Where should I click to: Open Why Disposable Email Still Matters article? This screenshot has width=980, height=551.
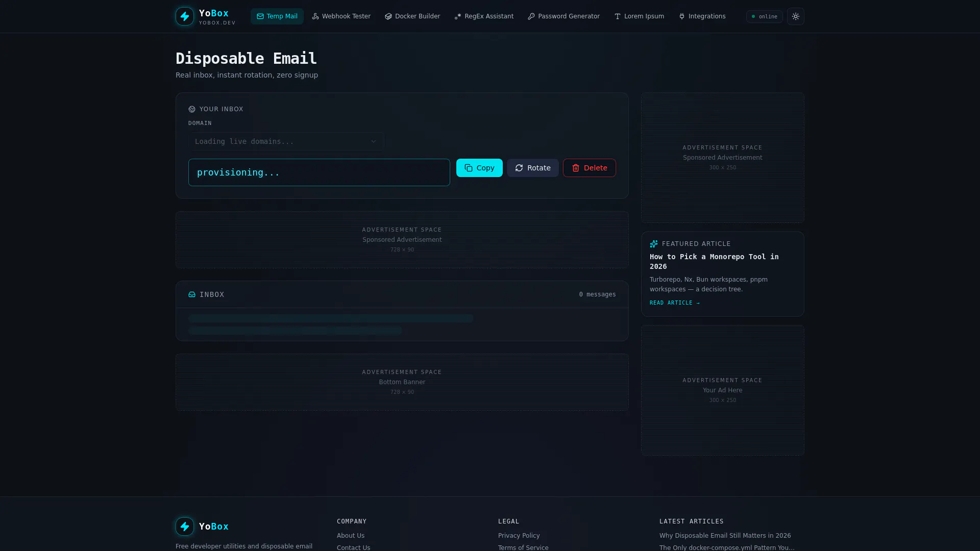(725, 536)
